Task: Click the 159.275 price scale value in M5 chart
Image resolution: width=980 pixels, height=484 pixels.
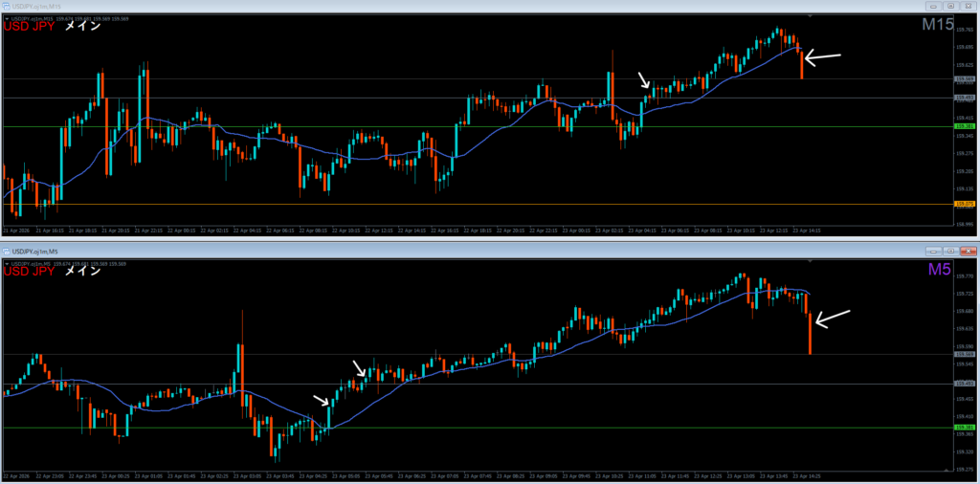Action: point(965,469)
